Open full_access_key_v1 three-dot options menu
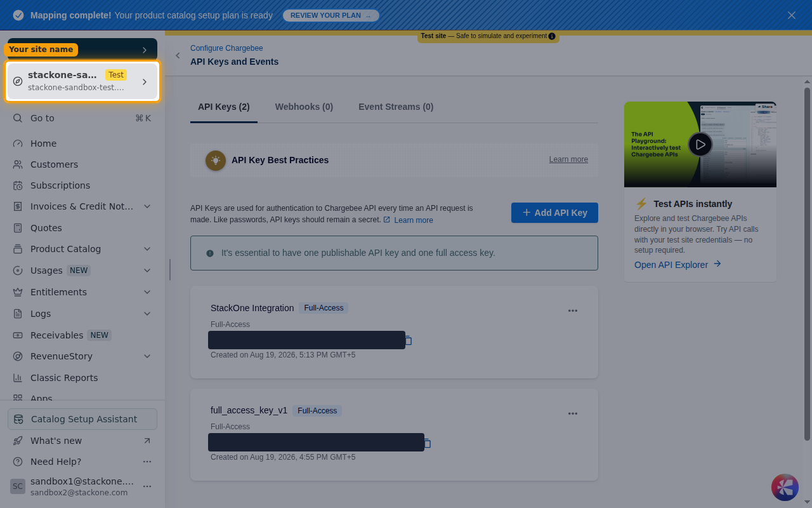 pos(573,413)
